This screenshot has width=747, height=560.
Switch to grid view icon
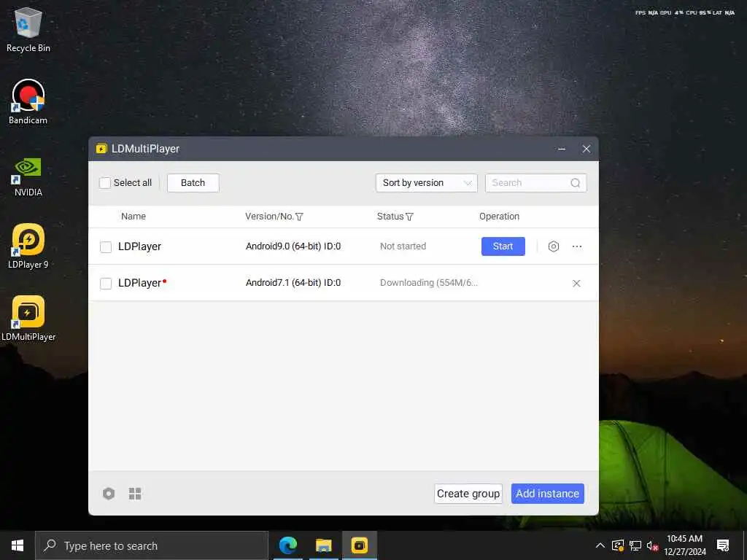pyautogui.click(x=135, y=494)
